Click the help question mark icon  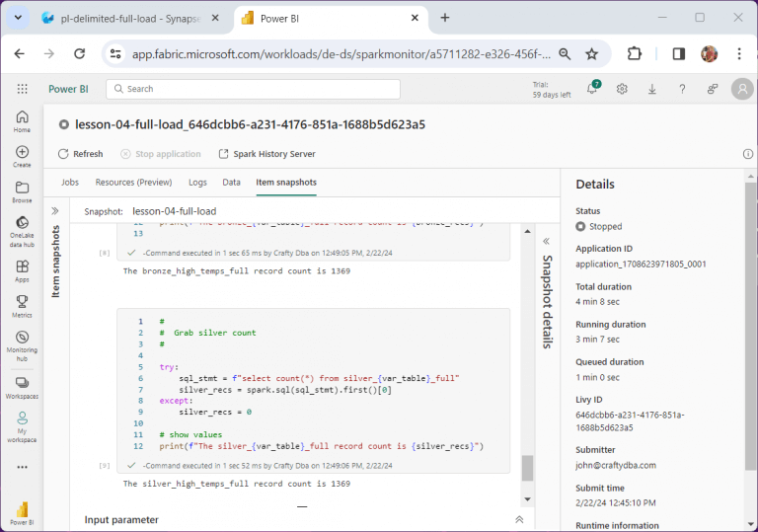682,89
